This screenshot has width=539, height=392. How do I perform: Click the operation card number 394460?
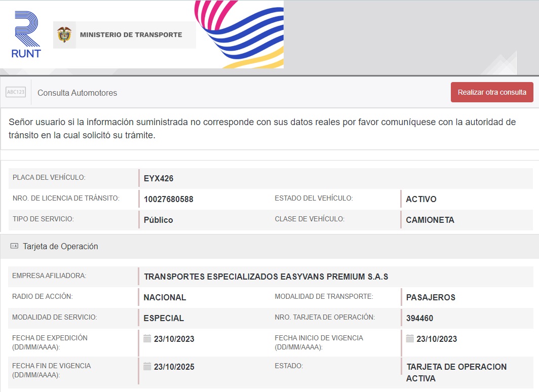click(x=419, y=318)
